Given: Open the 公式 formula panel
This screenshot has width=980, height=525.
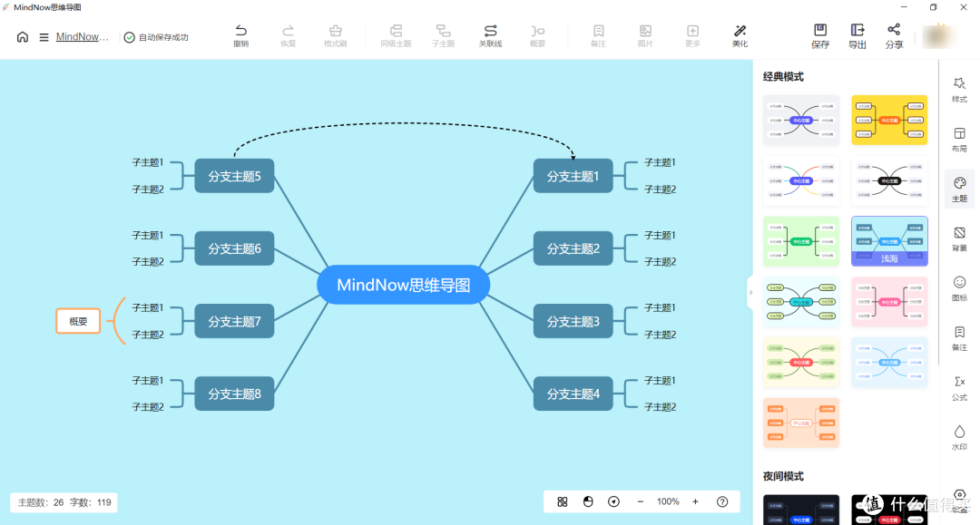Looking at the screenshot, I should [959, 388].
